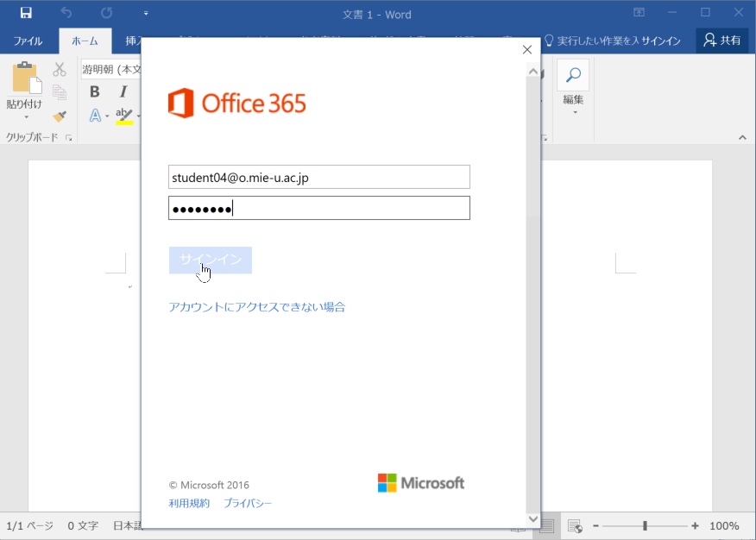Screen dimensions: 756x540
Task: Open the 共有 share button
Action: pyautogui.click(x=721, y=40)
